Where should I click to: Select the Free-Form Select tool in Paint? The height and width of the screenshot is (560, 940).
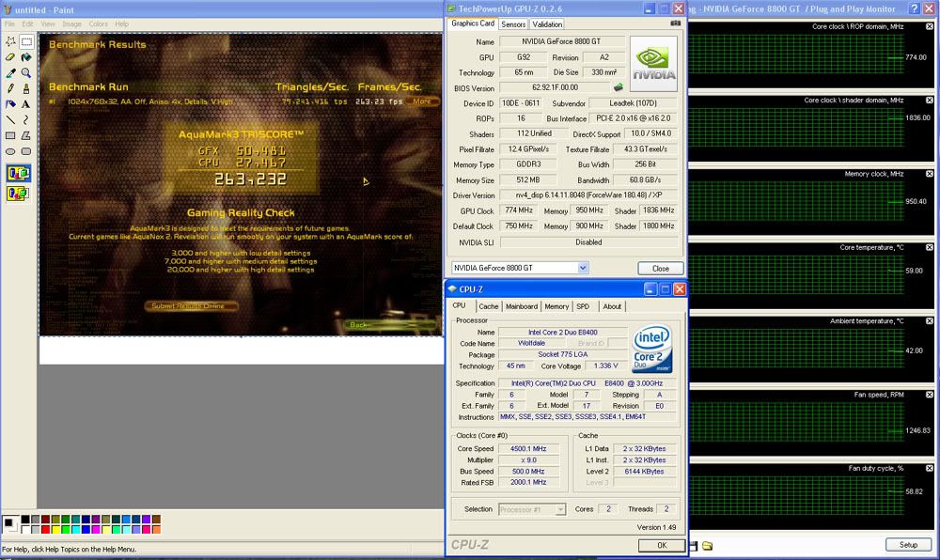tap(10, 41)
